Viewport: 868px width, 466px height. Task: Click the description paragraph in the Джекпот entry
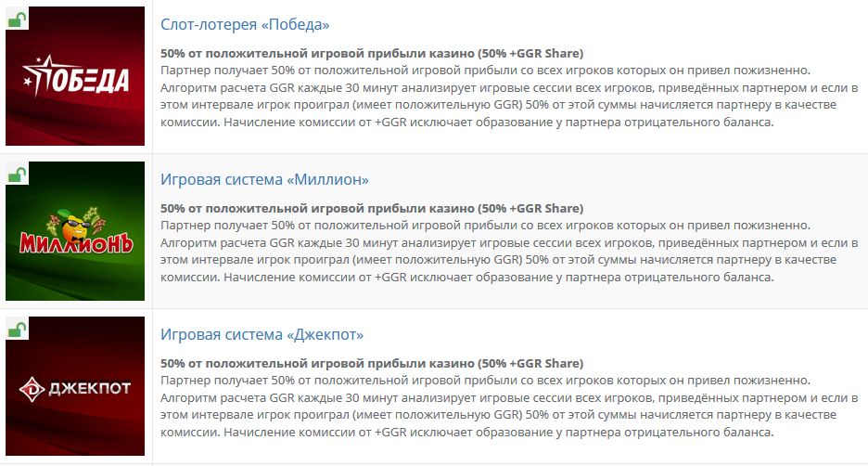pyautogui.click(x=508, y=407)
